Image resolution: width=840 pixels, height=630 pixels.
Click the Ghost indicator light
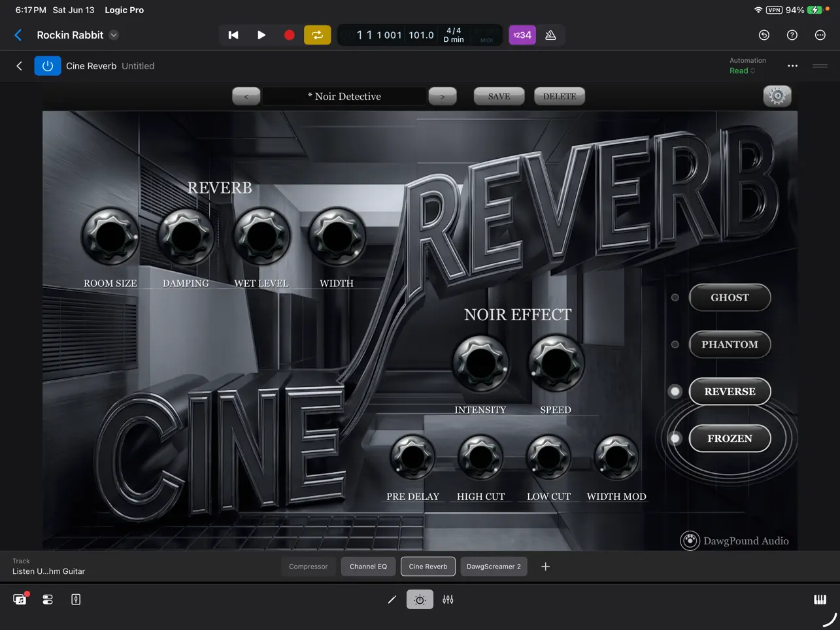click(675, 297)
